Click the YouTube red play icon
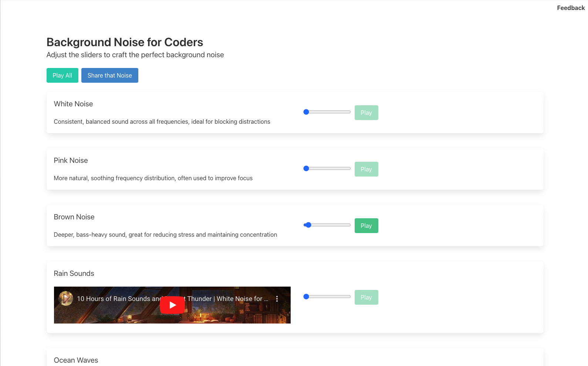This screenshot has height=366, width=588. click(172, 305)
